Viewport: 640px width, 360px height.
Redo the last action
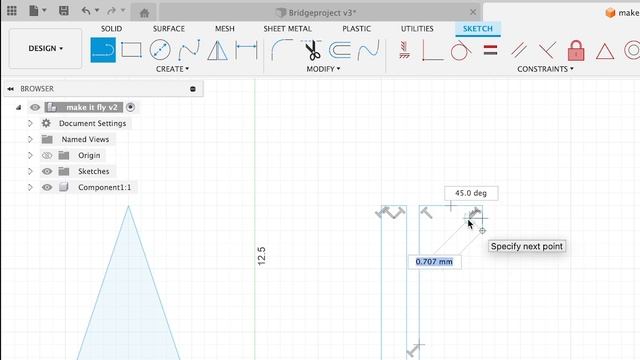pyautogui.click(x=111, y=11)
